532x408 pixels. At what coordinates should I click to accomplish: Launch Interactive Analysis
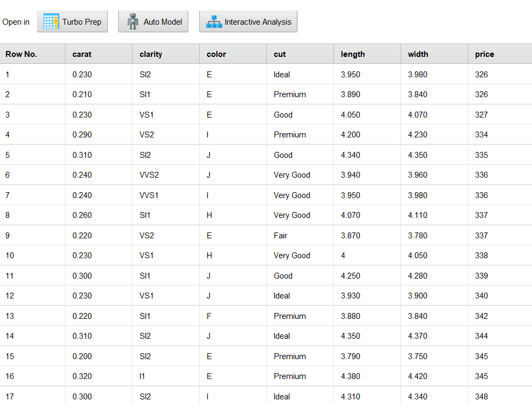pyautogui.click(x=249, y=21)
